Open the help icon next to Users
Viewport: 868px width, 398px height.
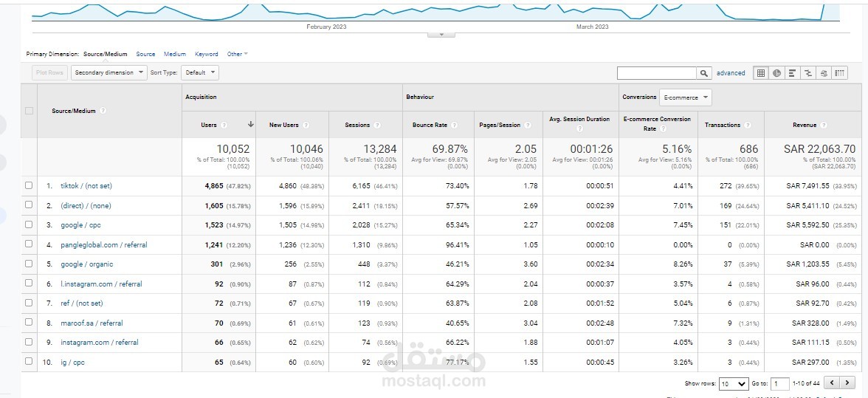click(x=224, y=125)
